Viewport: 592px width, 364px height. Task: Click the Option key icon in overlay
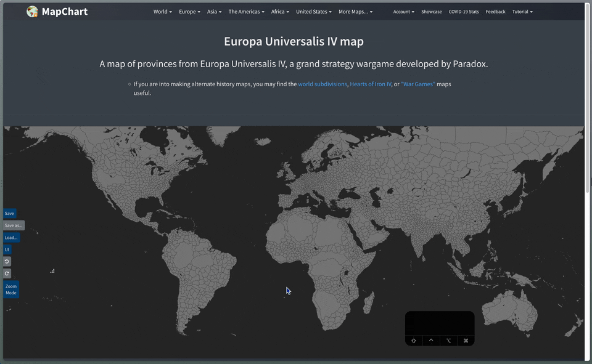pos(448,341)
